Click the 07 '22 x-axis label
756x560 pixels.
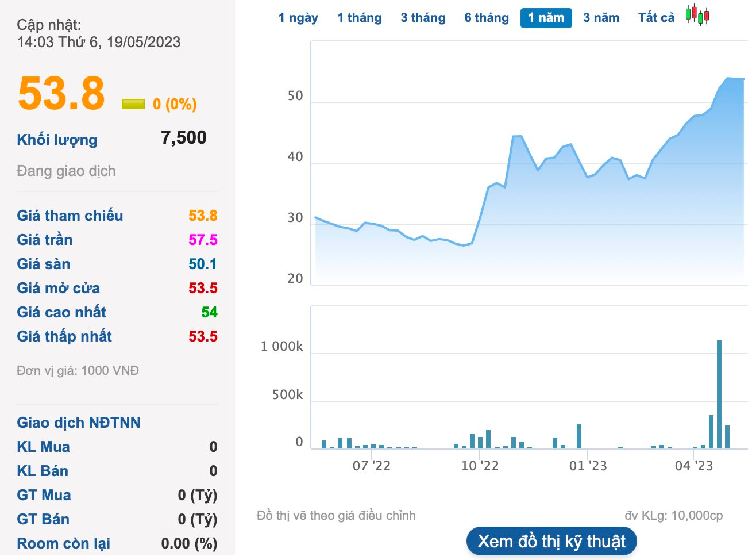pyautogui.click(x=371, y=466)
